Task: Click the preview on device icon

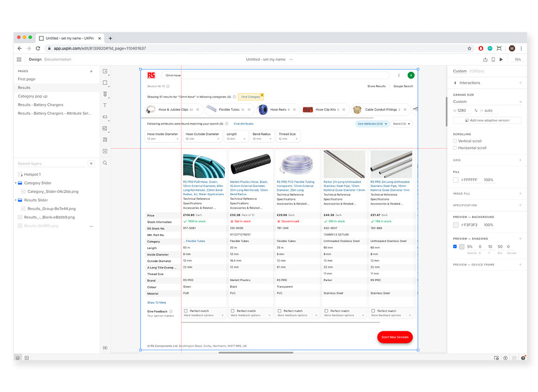Action: (493, 59)
